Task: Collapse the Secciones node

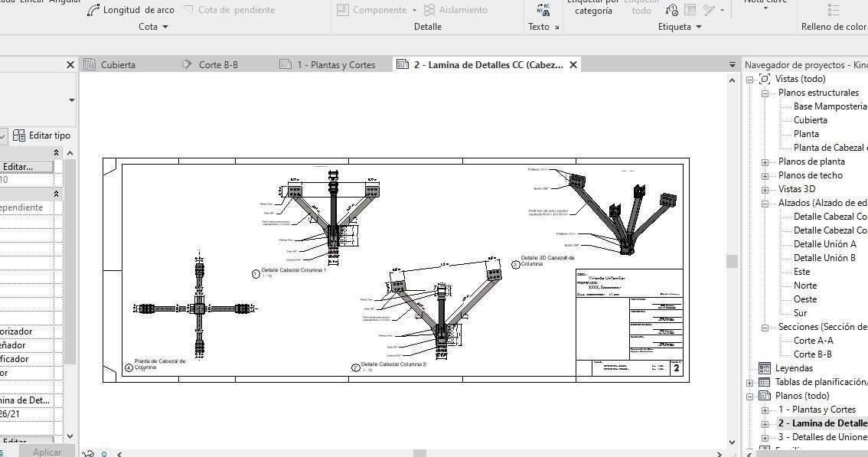Action: [765, 328]
